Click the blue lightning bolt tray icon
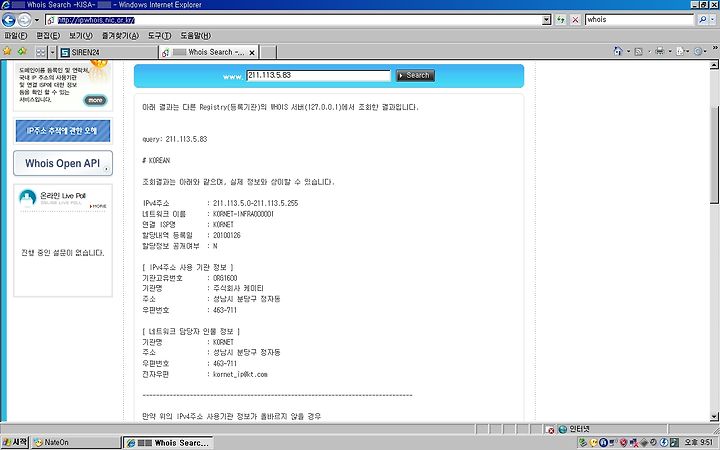This screenshot has height=450, width=720. (664, 443)
